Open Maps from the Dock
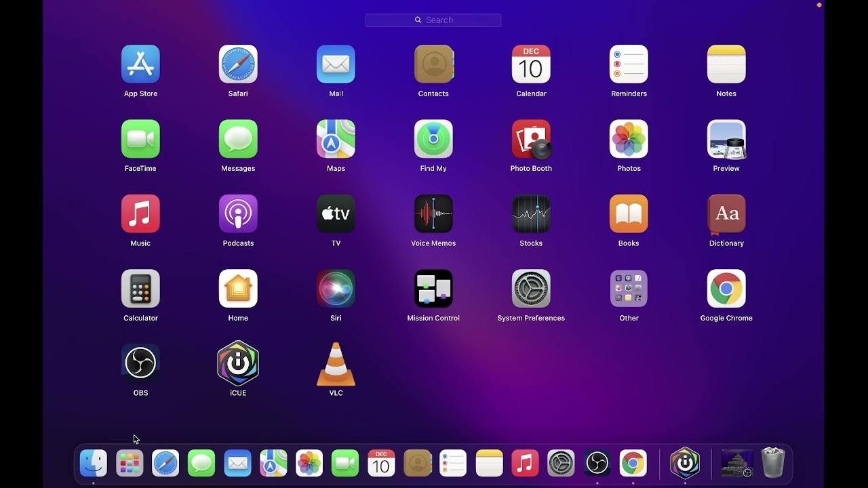 pos(273,464)
